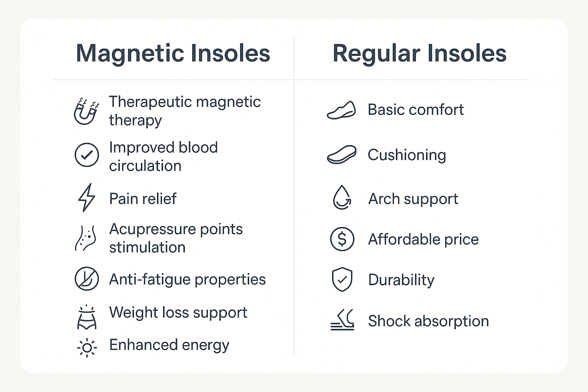Click the Acupressure points stimulation text
This screenshot has height=392, width=588.
[x=176, y=238]
